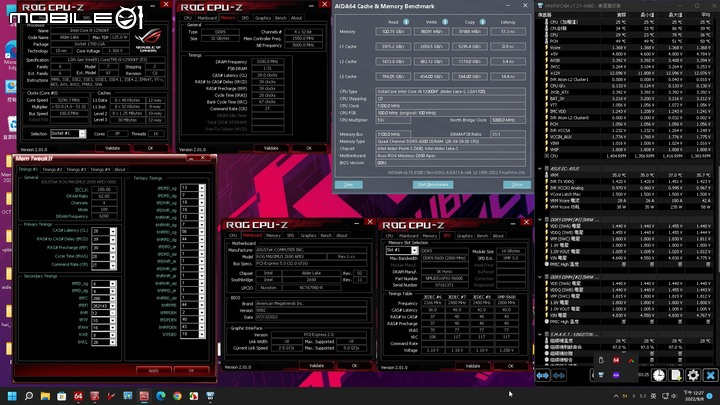Click OK button in Mem TweakIt
This screenshot has width=720, height=405.
tap(191, 371)
